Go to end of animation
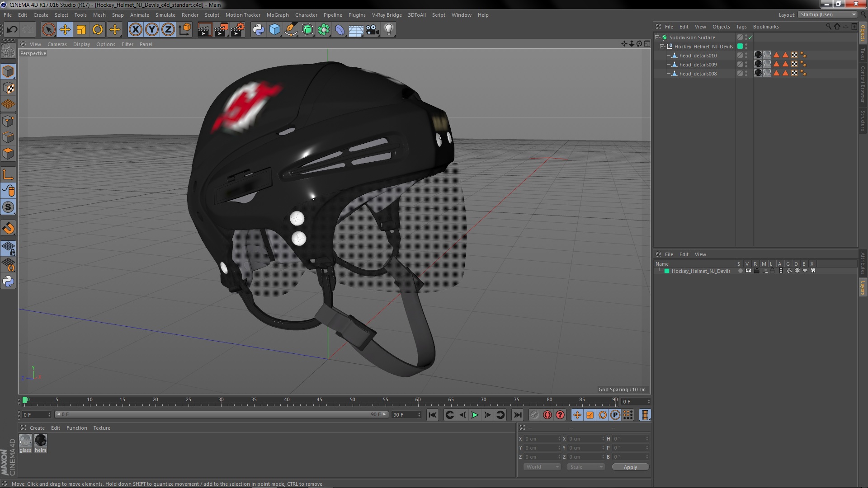868x488 pixels. tap(518, 415)
